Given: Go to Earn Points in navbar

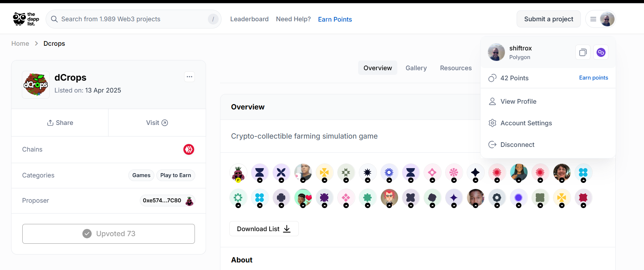Looking at the screenshot, I should pos(335,19).
